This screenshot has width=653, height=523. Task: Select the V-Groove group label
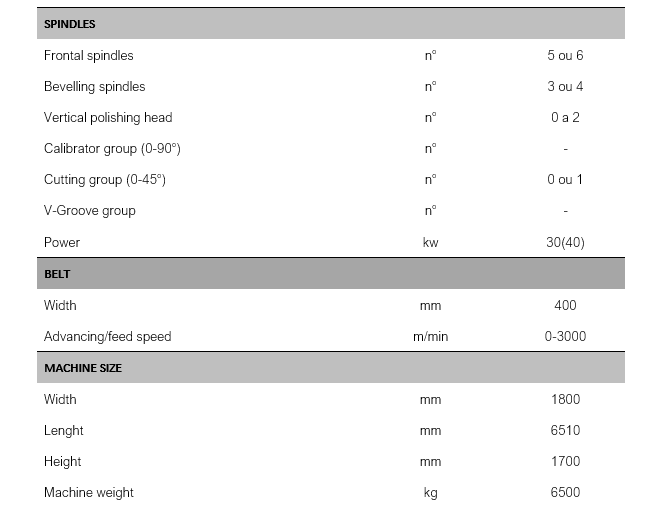point(89,211)
